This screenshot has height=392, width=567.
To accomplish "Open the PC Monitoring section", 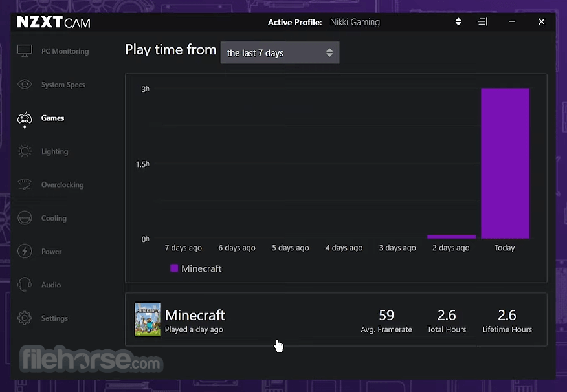I will tap(65, 51).
